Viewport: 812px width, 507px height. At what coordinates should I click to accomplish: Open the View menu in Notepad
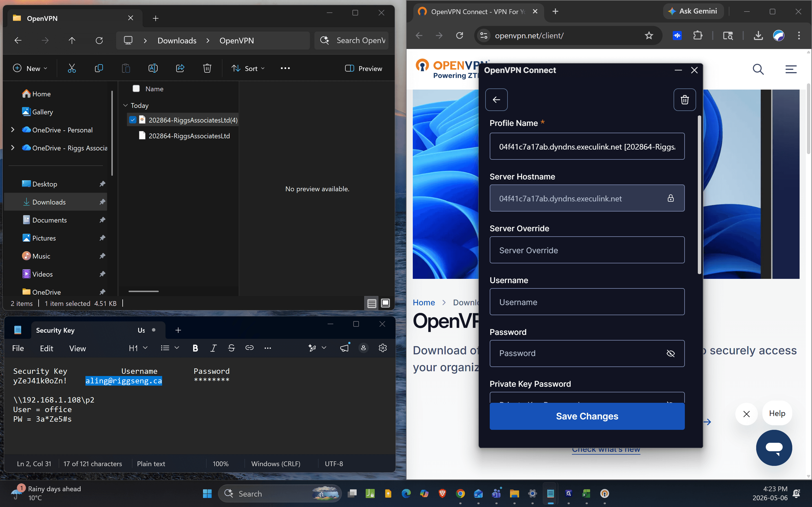[x=78, y=348]
